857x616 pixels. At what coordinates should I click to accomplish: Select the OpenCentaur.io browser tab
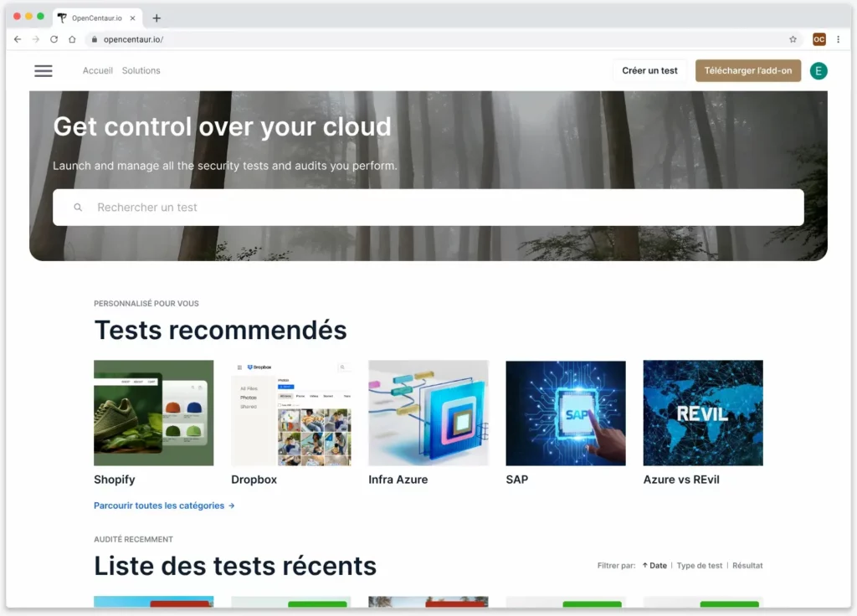coord(98,18)
